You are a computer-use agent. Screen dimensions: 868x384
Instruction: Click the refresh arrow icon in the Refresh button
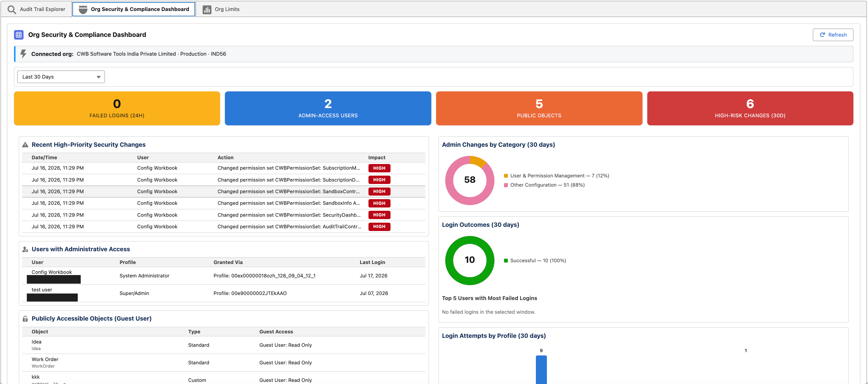(x=822, y=35)
